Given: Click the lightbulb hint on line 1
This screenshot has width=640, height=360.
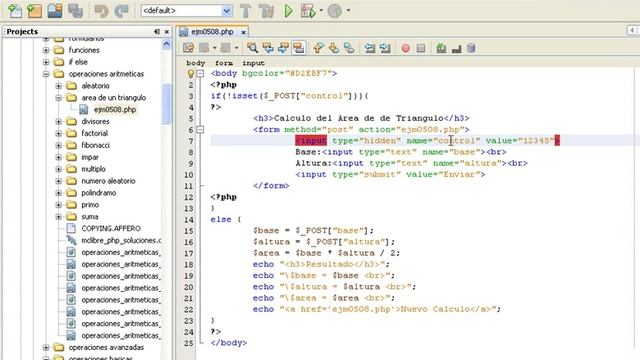Looking at the screenshot, I should point(190,73).
